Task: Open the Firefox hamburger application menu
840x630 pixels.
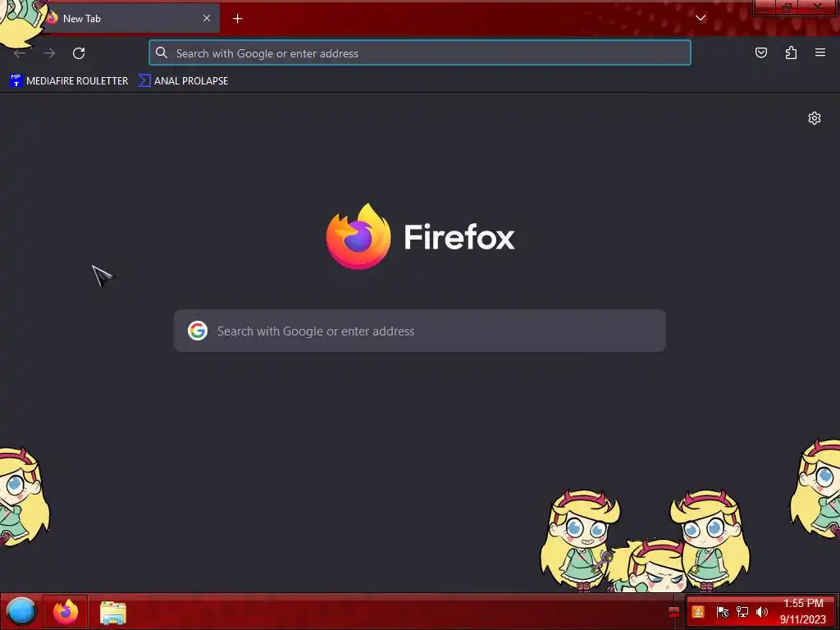Action: coord(820,52)
